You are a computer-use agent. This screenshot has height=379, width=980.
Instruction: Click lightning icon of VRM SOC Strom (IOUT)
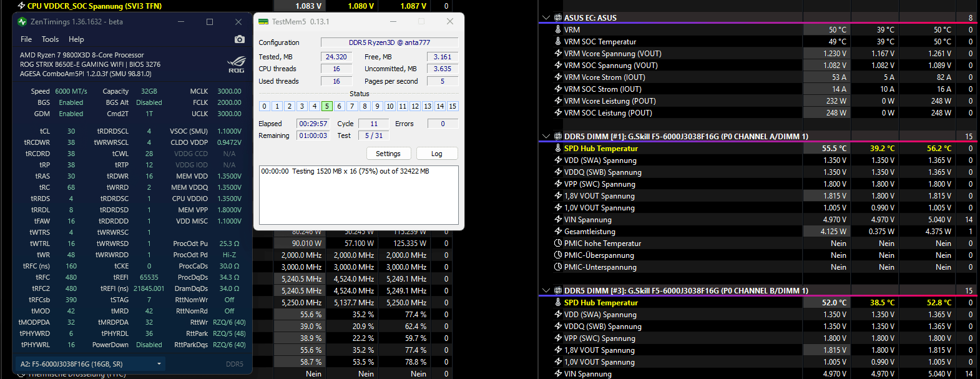558,89
